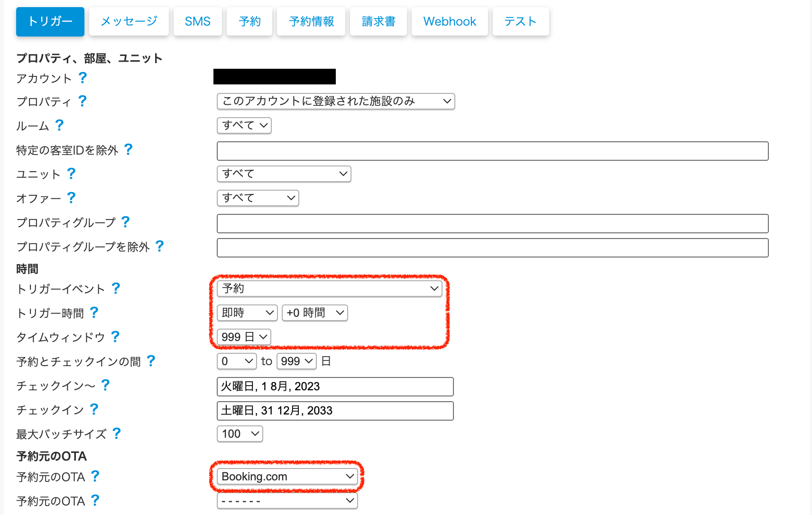Select the テスト tab
Image resolution: width=812 pixels, height=515 pixels.
[520, 21]
